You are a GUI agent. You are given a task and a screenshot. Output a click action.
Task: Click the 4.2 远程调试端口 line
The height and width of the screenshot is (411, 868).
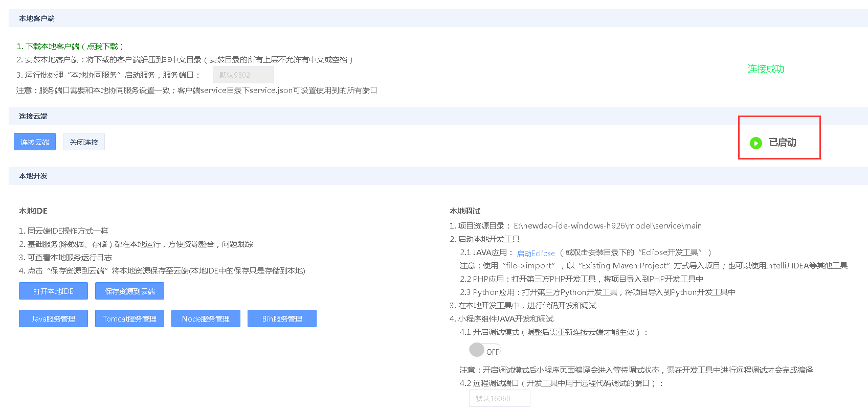click(x=562, y=383)
